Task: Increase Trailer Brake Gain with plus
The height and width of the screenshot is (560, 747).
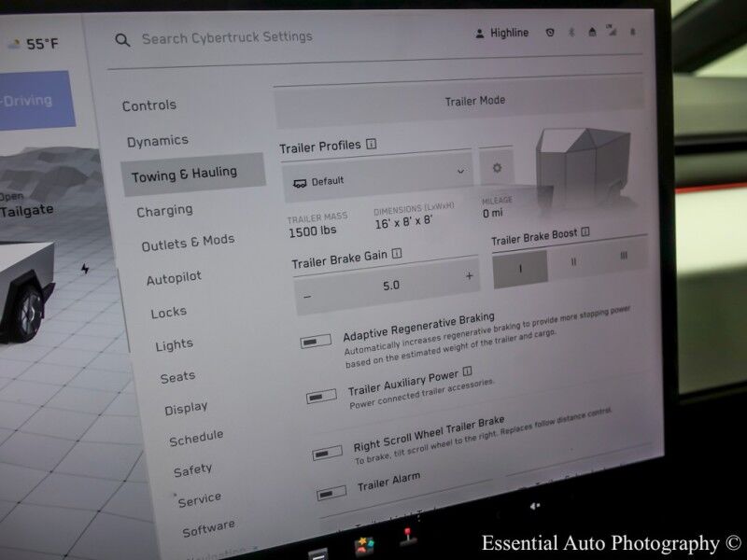Action: click(469, 276)
